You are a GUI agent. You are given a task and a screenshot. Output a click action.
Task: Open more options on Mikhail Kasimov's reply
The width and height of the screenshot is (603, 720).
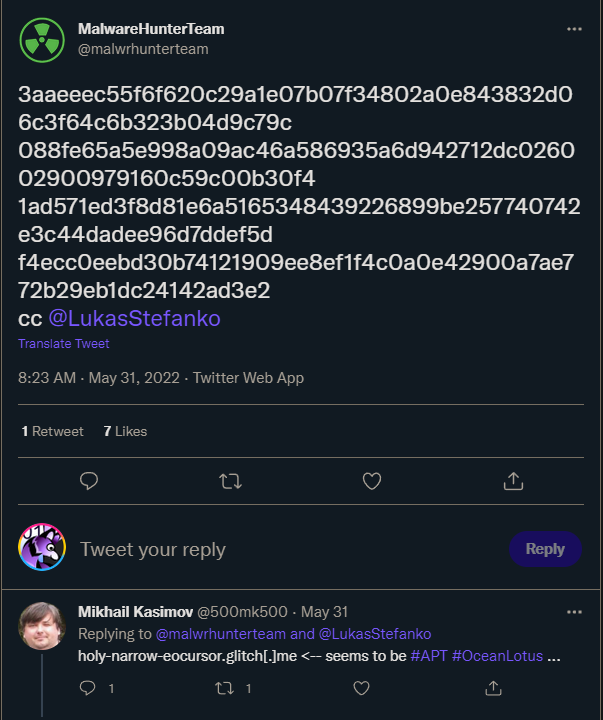[574, 612]
